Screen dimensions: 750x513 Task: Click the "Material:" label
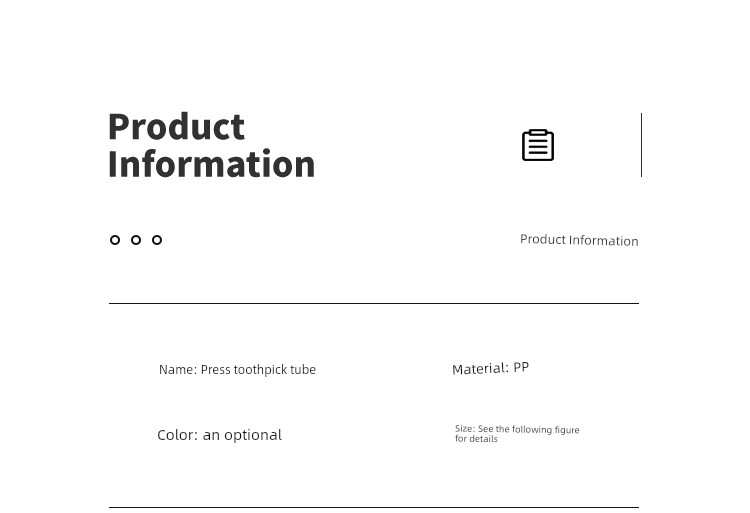(x=480, y=369)
